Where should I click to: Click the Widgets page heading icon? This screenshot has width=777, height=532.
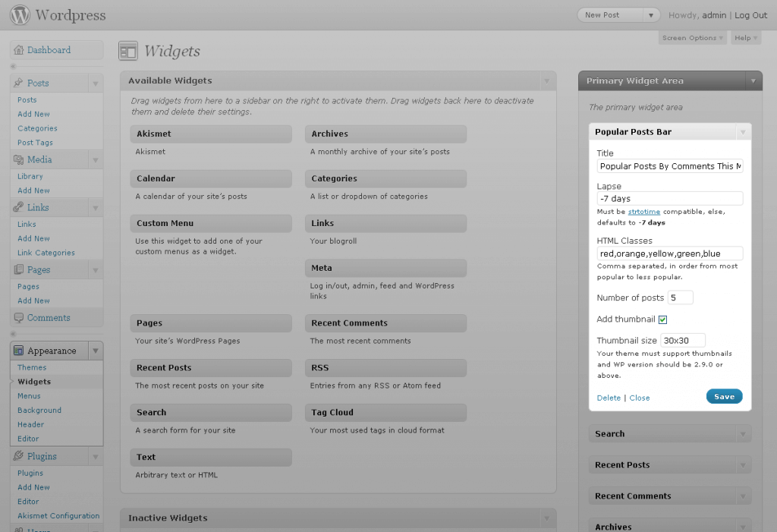(x=128, y=51)
